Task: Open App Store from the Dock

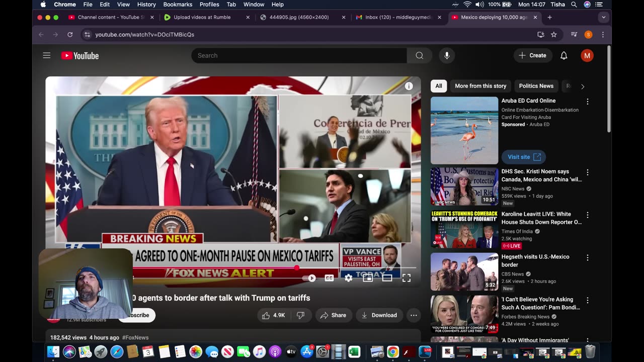Action: pos(306,351)
